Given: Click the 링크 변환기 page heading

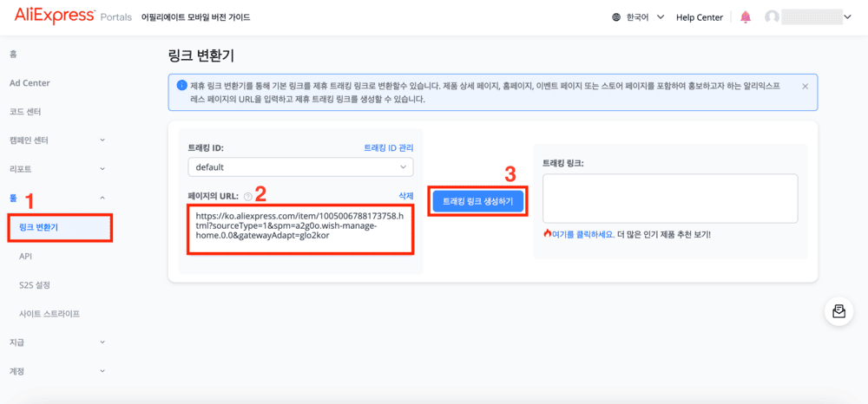Looking at the screenshot, I should 201,55.
